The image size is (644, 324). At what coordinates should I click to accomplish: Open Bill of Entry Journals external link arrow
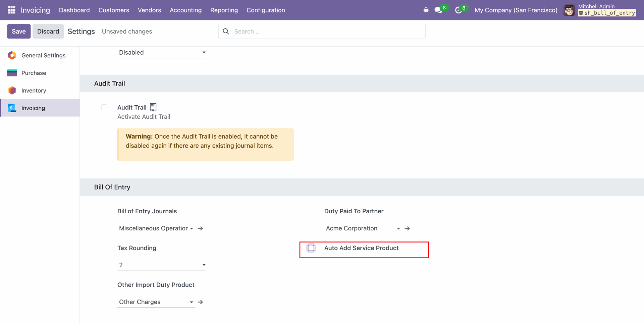point(201,228)
